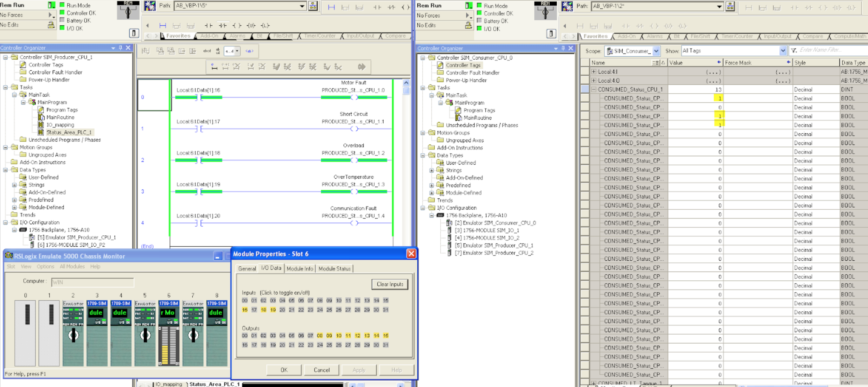Switch to the IO_mapping routine tab

click(x=168, y=384)
